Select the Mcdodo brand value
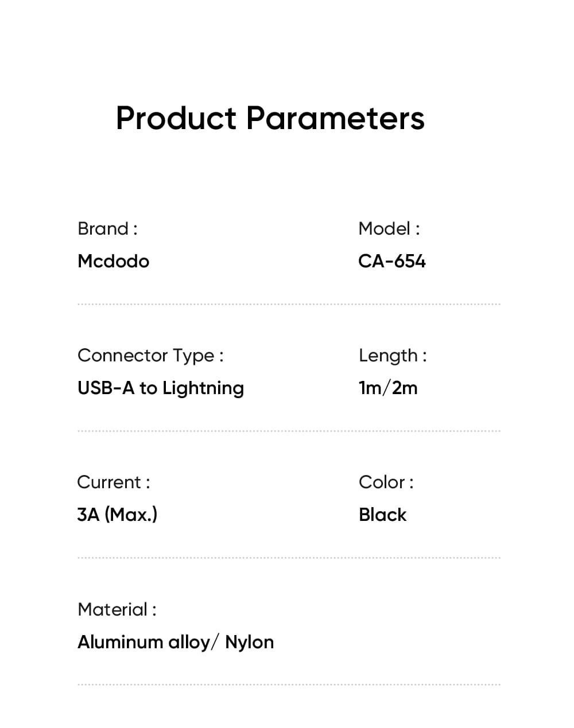This screenshot has width=574, height=728. (113, 261)
